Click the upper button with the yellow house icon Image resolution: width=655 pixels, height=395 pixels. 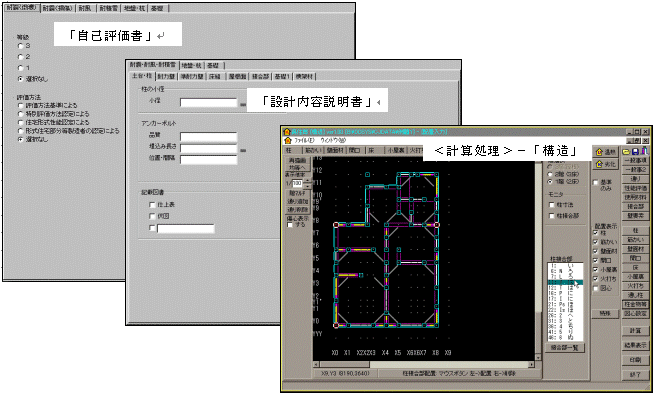coord(605,152)
